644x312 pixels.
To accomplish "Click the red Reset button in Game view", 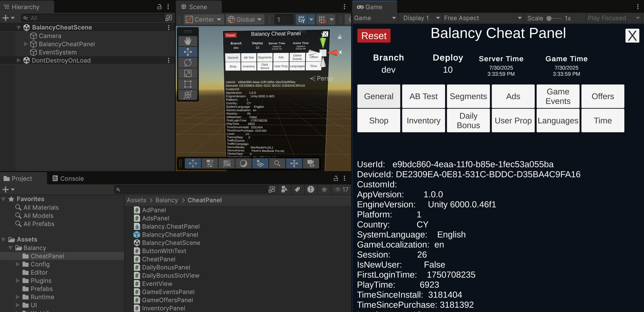I will (x=374, y=36).
